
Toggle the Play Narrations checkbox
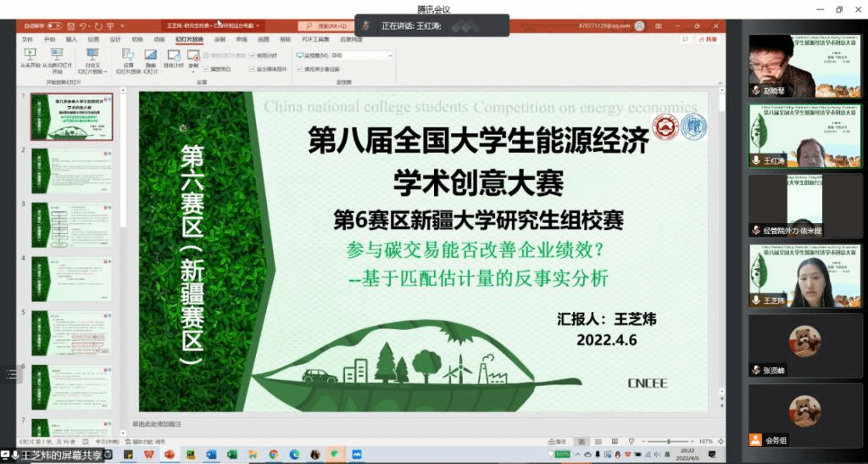(206, 70)
